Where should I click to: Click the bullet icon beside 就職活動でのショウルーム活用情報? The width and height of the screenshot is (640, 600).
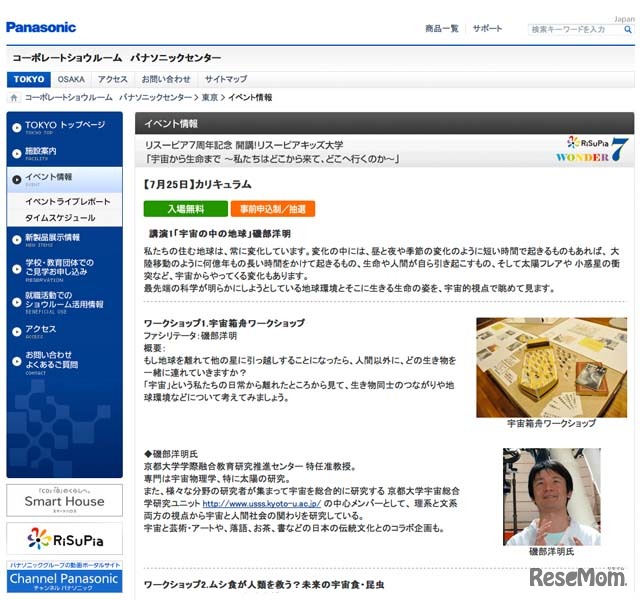click(17, 302)
